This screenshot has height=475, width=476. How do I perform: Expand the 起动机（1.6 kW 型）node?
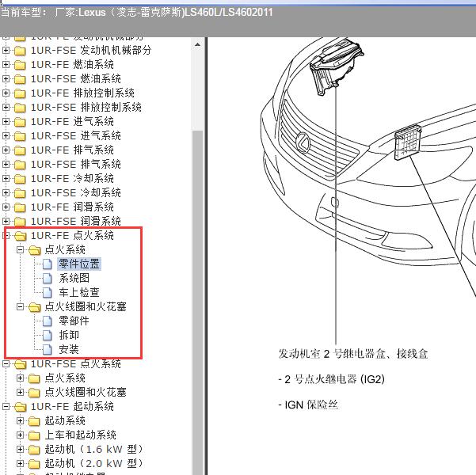point(20,449)
